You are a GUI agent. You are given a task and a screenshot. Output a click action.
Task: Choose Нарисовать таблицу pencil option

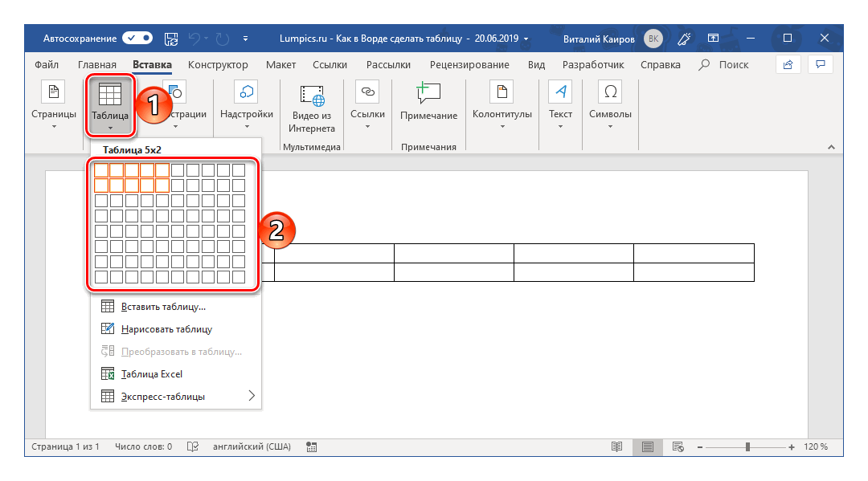166,328
